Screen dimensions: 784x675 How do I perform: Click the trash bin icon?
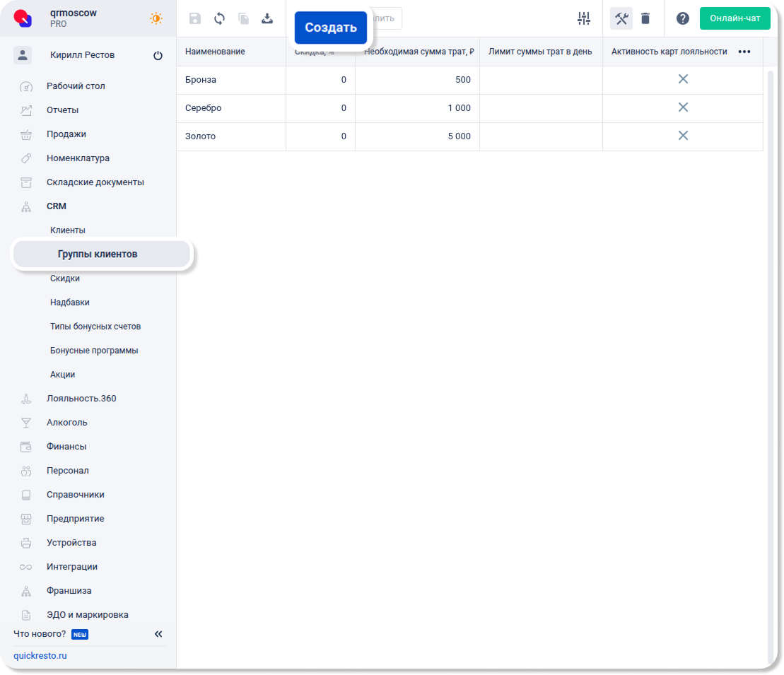pos(645,18)
